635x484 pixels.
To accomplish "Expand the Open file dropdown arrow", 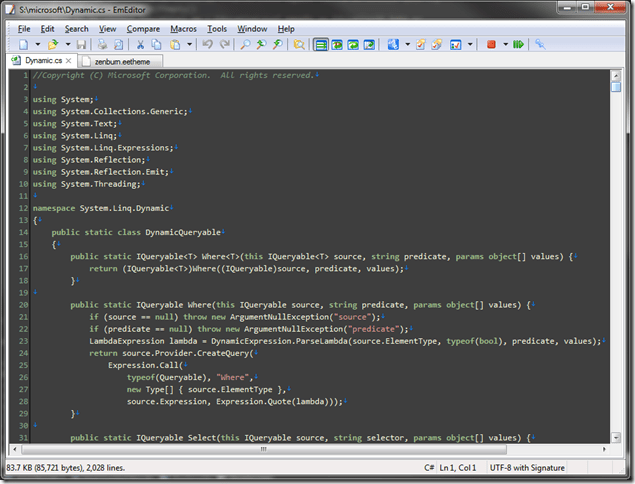I will pyautogui.click(x=66, y=45).
